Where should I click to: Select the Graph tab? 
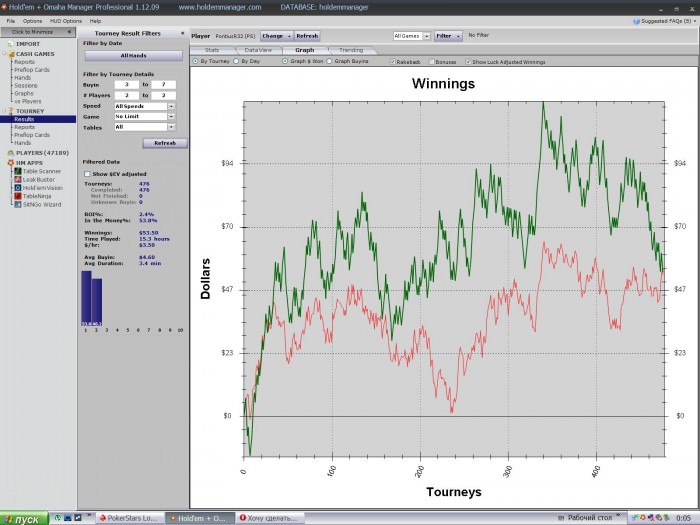pos(304,50)
